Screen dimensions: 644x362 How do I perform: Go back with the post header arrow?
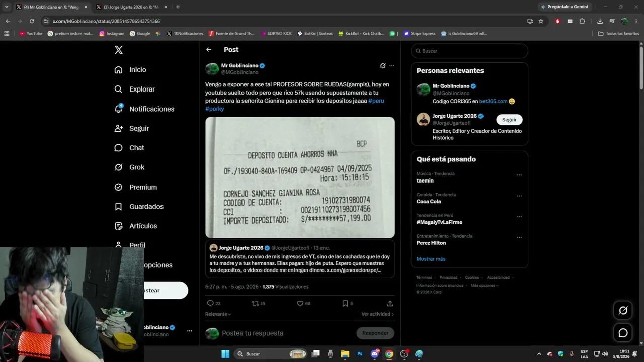click(x=209, y=50)
